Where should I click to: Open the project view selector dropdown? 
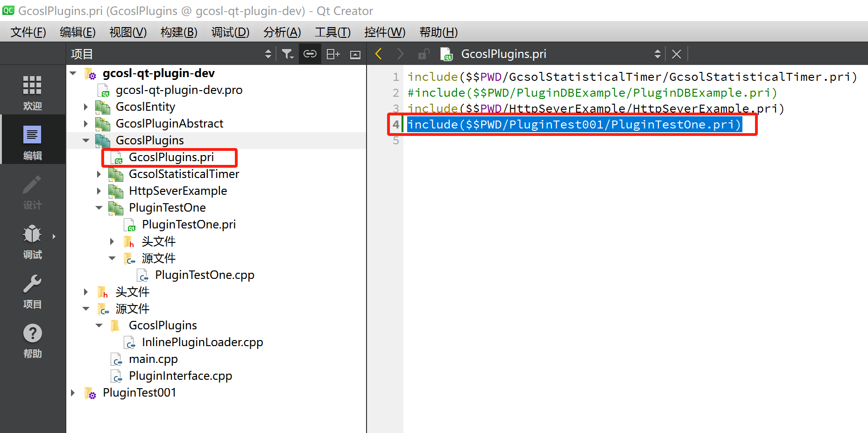(x=268, y=54)
